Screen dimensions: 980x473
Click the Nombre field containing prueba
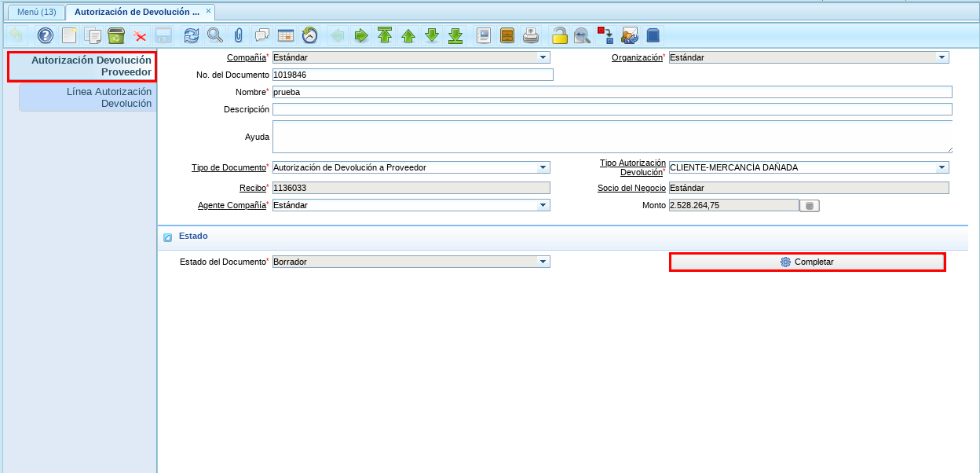pos(612,92)
